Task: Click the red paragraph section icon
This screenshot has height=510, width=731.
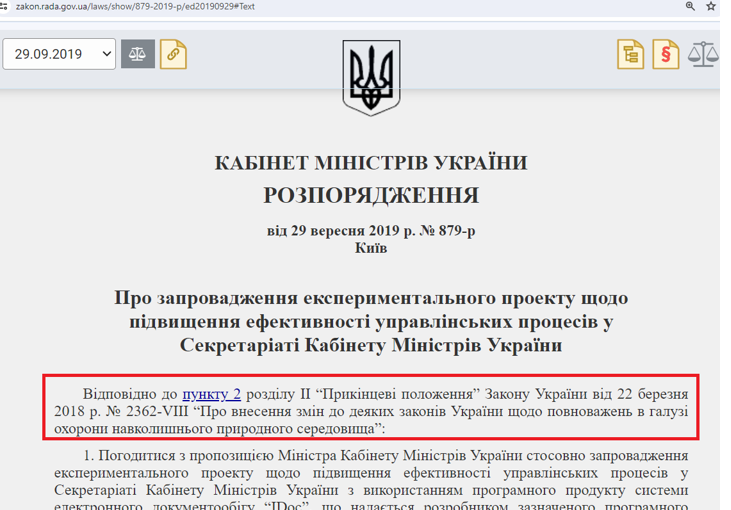Action: (x=666, y=54)
